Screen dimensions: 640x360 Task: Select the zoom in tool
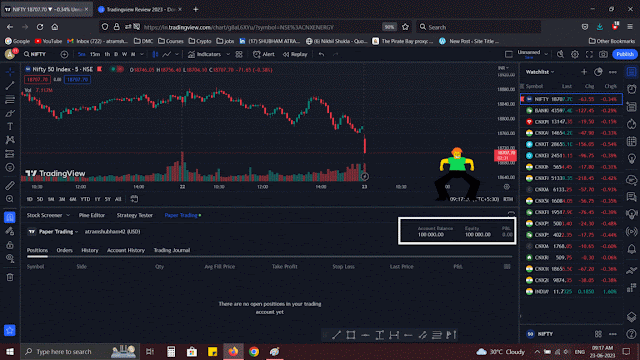(10, 199)
